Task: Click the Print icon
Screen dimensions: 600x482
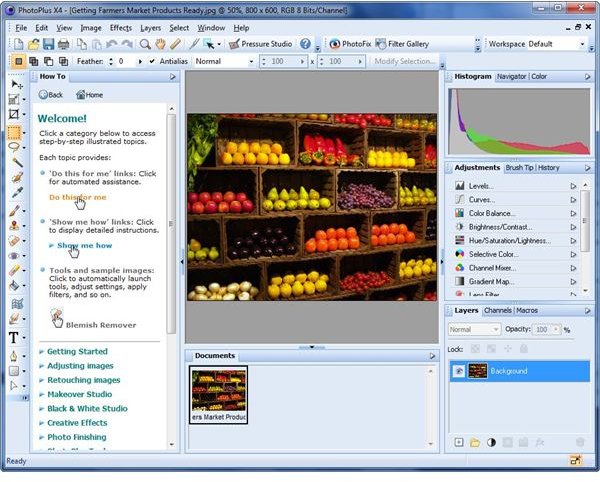Action: 64,44
